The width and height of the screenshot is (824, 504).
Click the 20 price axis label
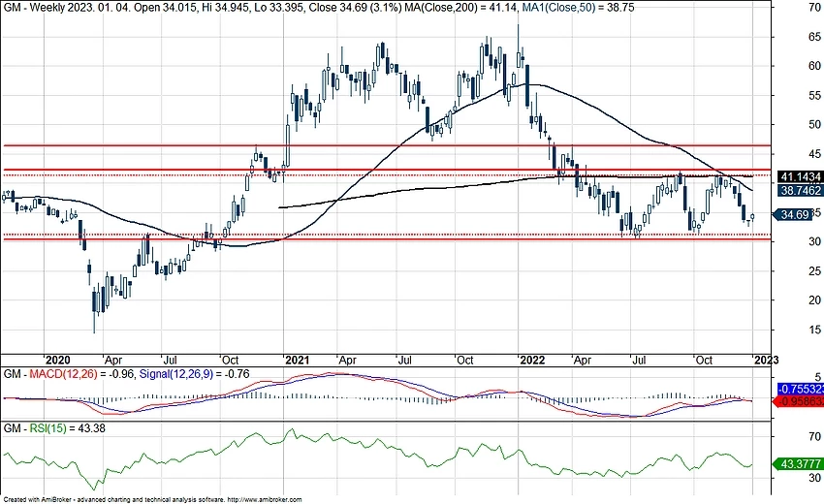[814, 300]
